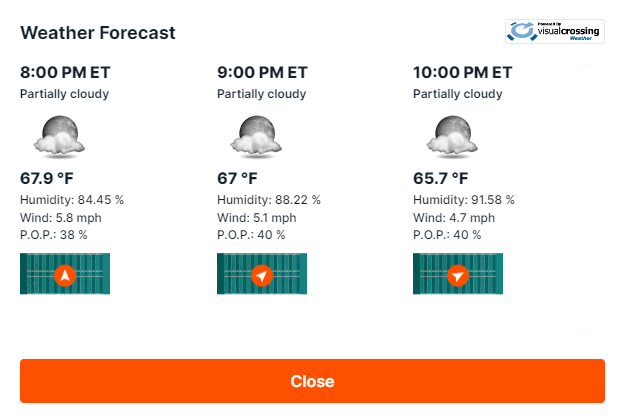Click the 10:00 PM ET time heading
Image resolution: width=625 pixels, height=420 pixels.
463,73
